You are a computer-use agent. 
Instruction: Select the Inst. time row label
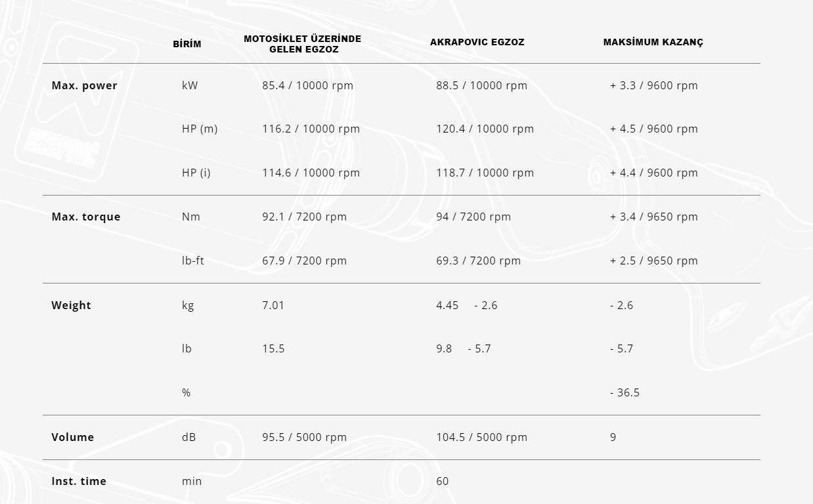[x=79, y=481]
